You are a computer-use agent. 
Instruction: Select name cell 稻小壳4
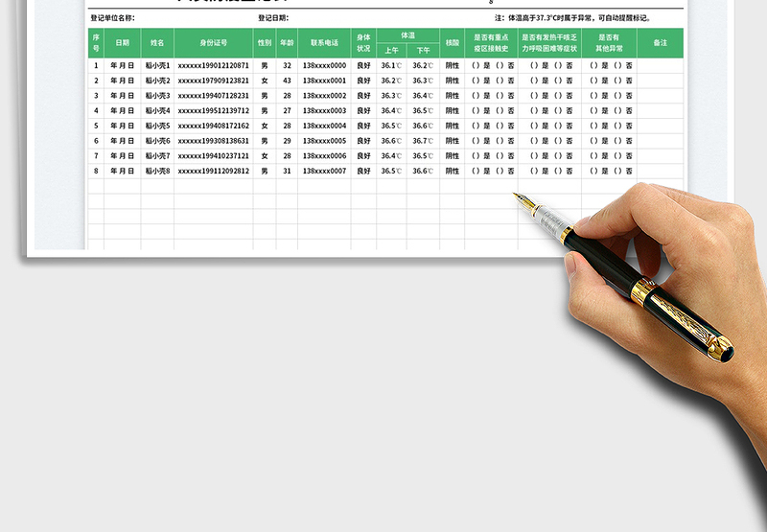[x=157, y=111]
